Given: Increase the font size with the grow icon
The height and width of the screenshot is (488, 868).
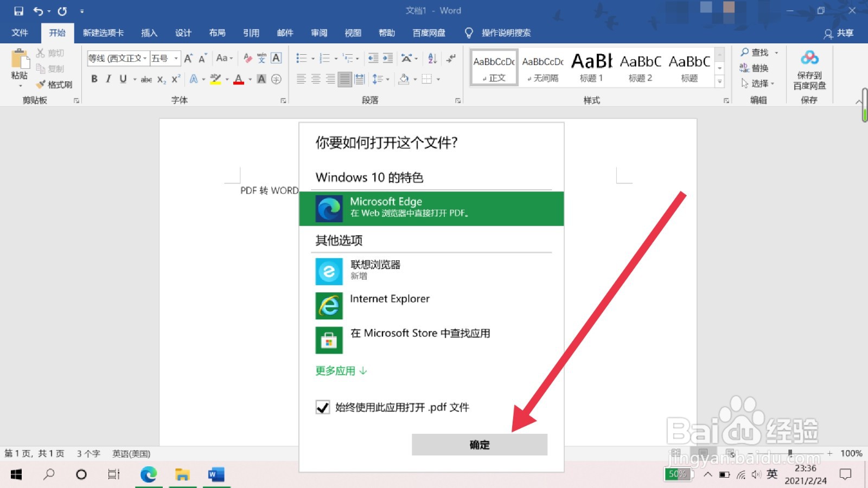Looking at the screenshot, I should point(188,58).
